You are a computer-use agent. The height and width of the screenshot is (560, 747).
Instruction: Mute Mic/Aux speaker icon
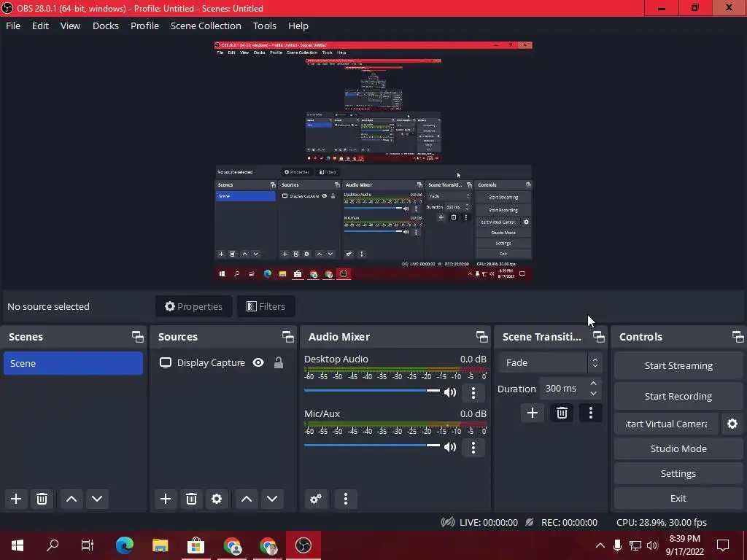pos(449,447)
